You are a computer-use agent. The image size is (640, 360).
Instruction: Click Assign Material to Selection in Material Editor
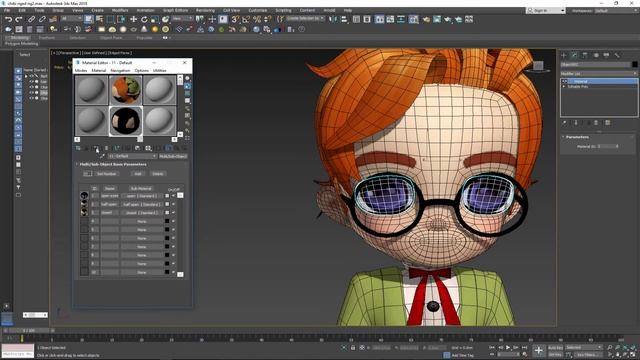pos(96,148)
